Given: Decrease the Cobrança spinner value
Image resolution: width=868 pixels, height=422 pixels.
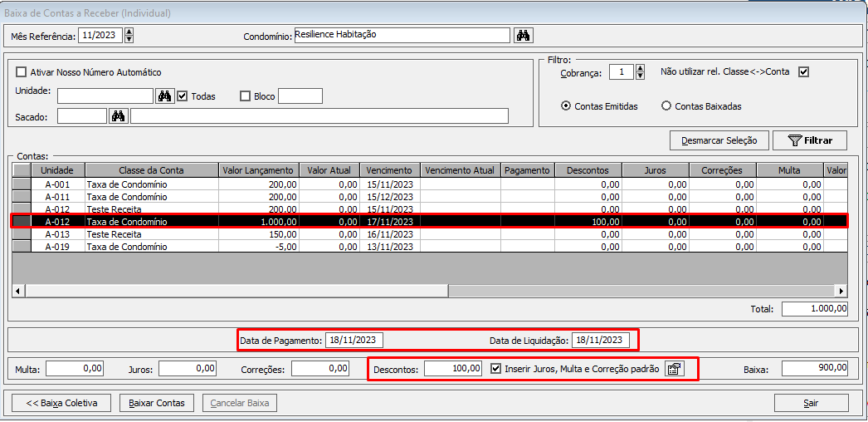Looking at the screenshot, I should [x=641, y=76].
